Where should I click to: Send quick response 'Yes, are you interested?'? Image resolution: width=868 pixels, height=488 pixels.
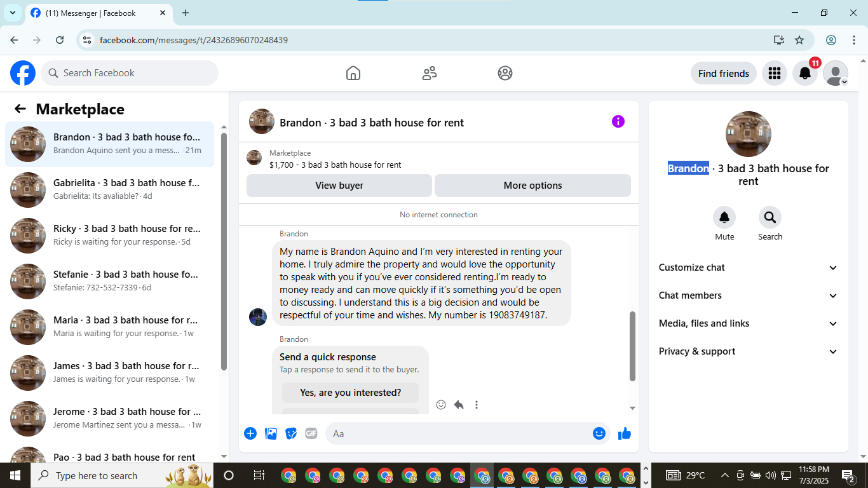coord(351,393)
